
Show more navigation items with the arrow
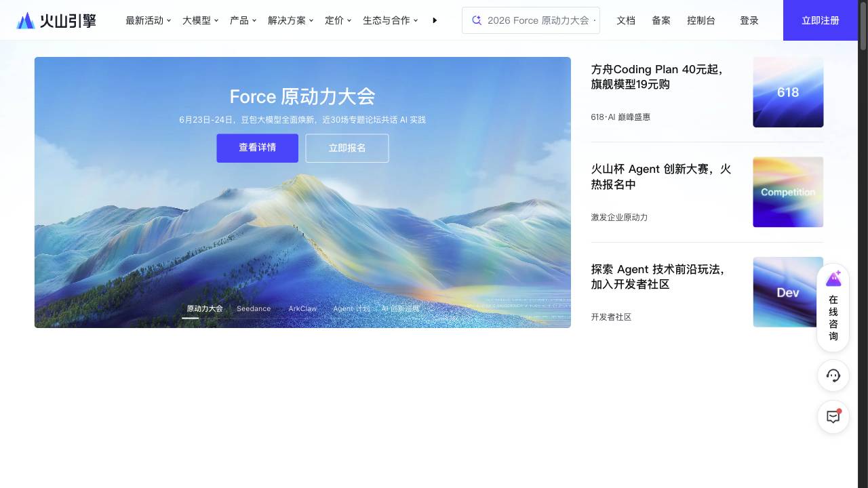coord(435,20)
